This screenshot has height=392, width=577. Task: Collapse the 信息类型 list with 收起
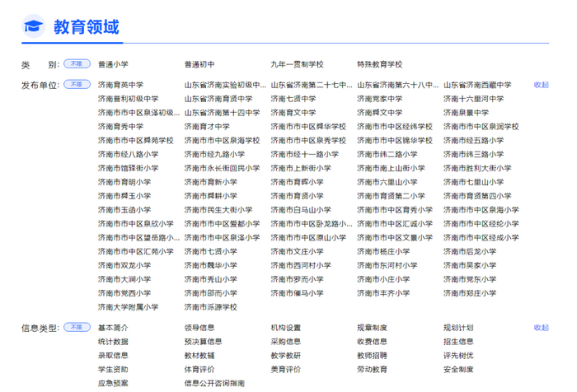(542, 328)
